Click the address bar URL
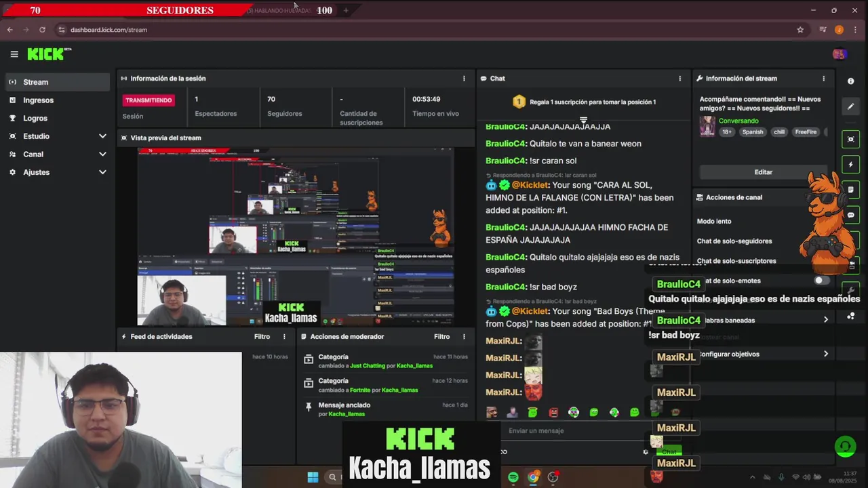 tap(108, 30)
